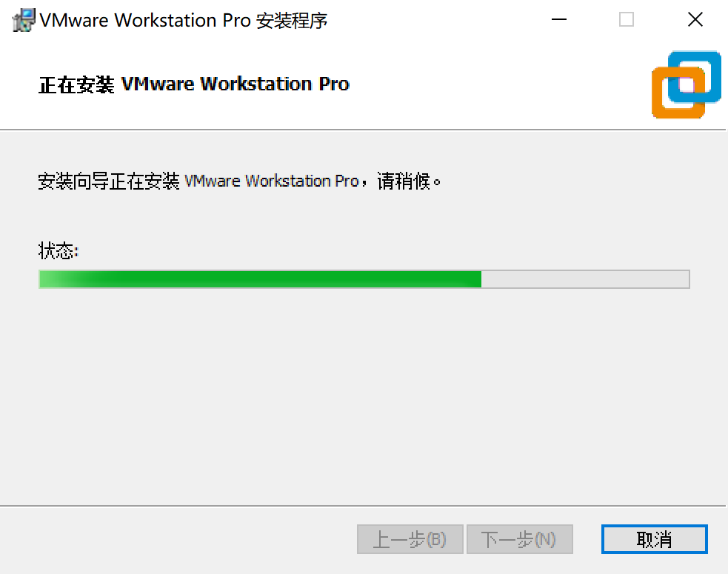This screenshot has height=574, width=728.
Task: Click the window title VMware Workstation Pro 安装程序
Action: coord(184,21)
